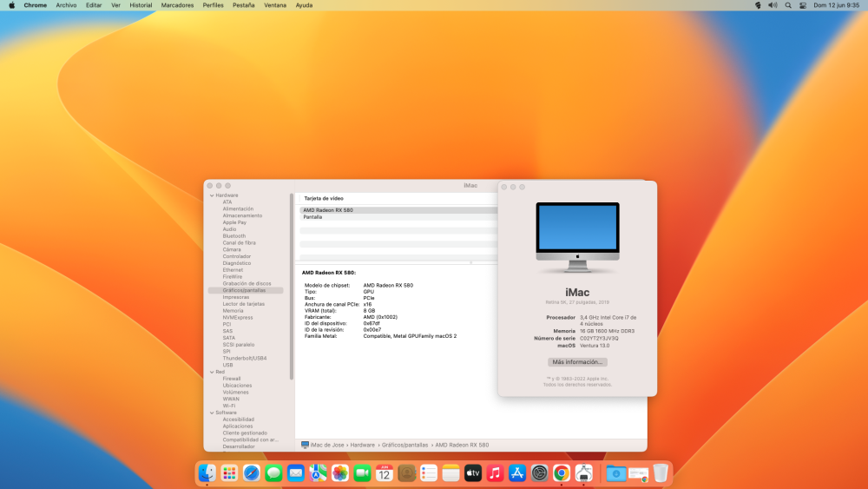Viewport: 868px width, 489px height.
Task: Open Mail app in dock
Action: (296, 473)
